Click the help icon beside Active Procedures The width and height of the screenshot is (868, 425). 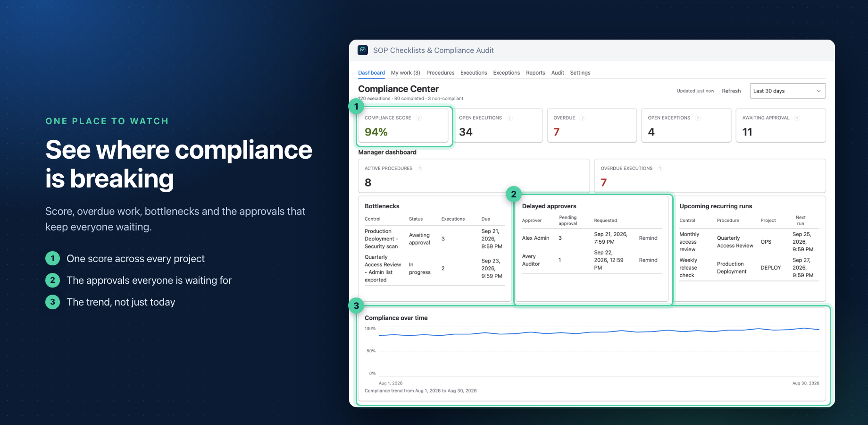(x=420, y=169)
